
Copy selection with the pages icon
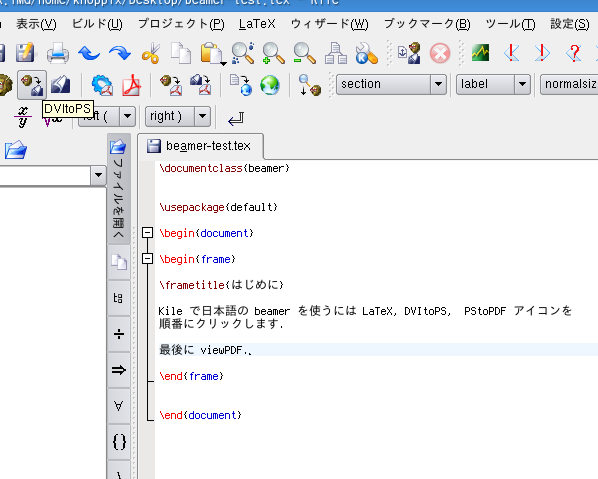pos(181,53)
